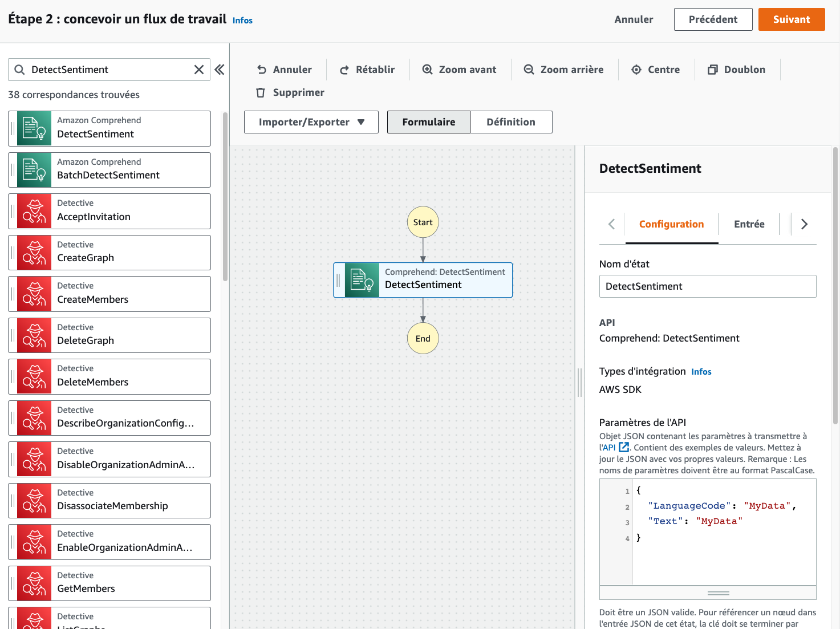The width and height of the screenshot is (840, 629).
Task: Click the Detective CreateGraph icon
Action: tap(34, 253)
